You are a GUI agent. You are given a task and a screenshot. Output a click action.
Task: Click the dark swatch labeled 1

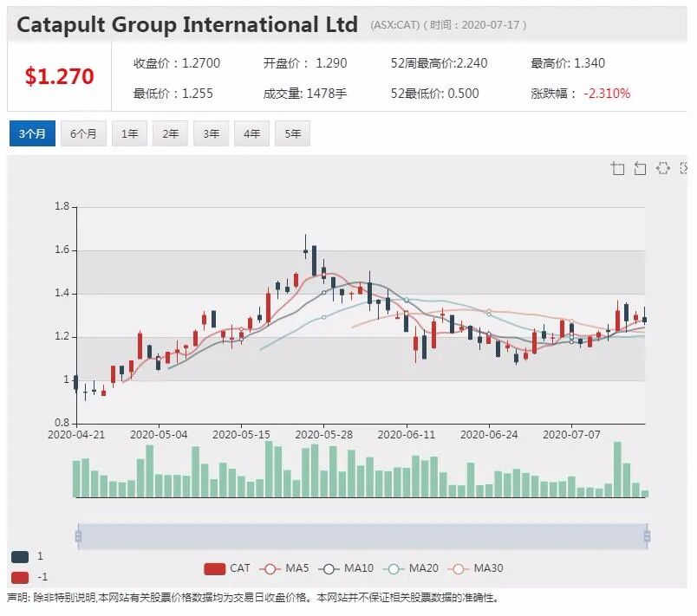(x=20, y=556)
